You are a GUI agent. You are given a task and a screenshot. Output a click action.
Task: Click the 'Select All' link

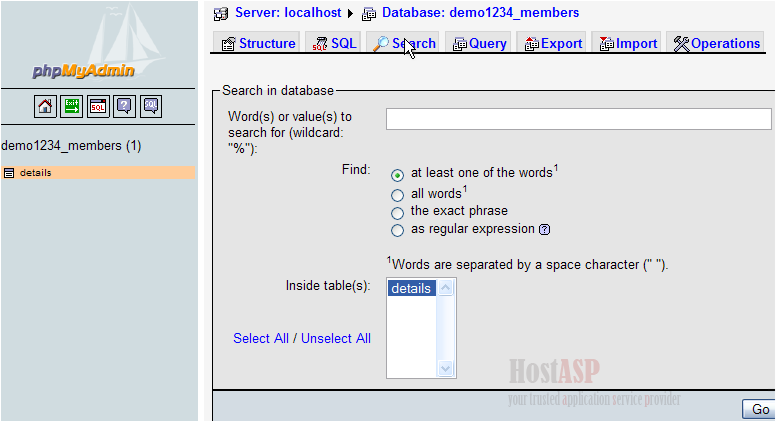[261, 338]
